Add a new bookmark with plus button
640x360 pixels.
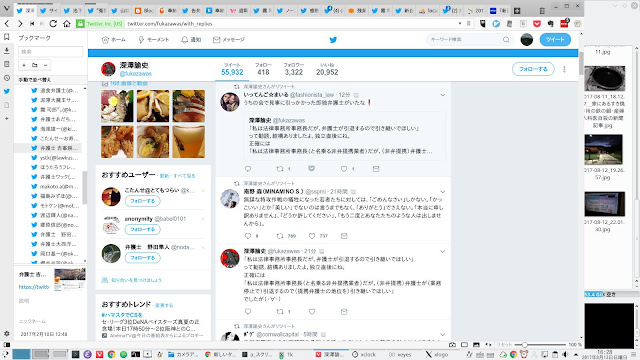click(x=24, y=65)
